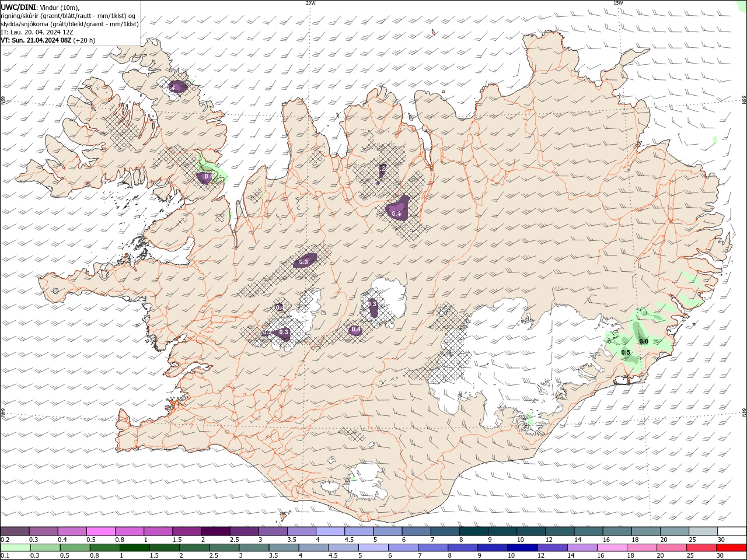This screenshot has width=747, height=560.
Task: Click the UWC/DINI title text
Action: [18, 6]
